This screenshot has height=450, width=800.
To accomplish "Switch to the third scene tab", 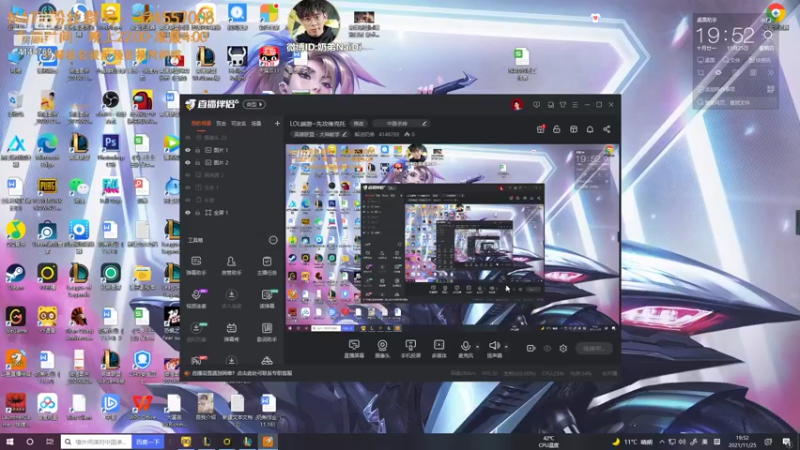I will 238,123.
